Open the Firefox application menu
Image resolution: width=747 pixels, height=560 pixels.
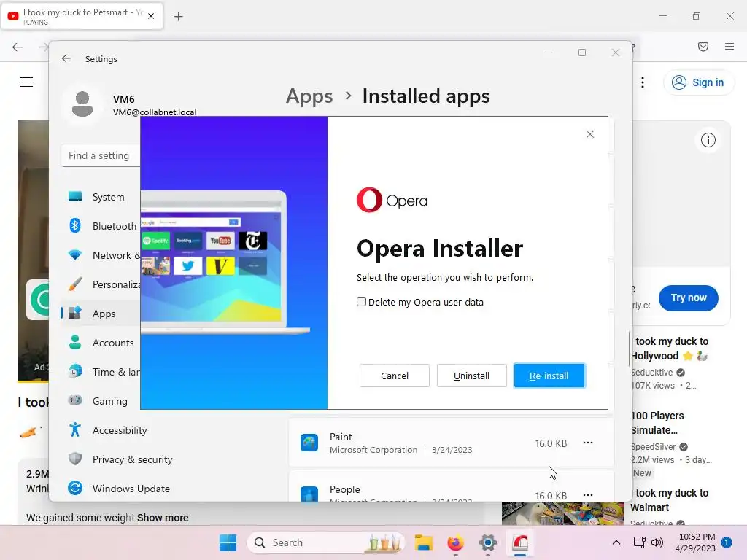point(729,47)
